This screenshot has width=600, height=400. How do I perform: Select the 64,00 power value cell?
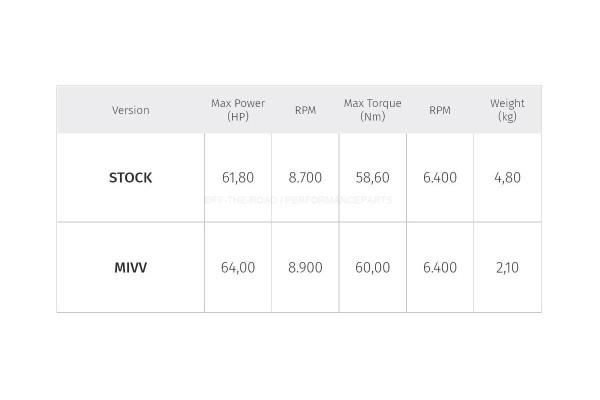pos(238,267)
